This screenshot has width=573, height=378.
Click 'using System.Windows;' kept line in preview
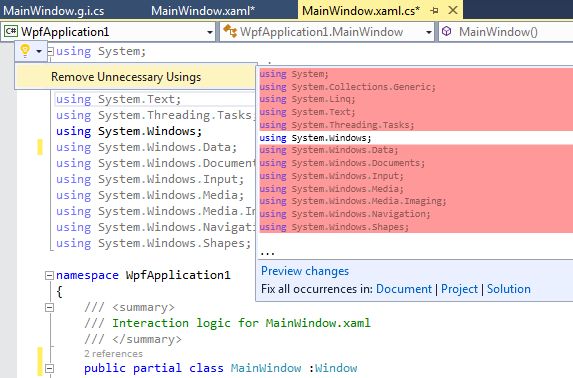point(315,138)
